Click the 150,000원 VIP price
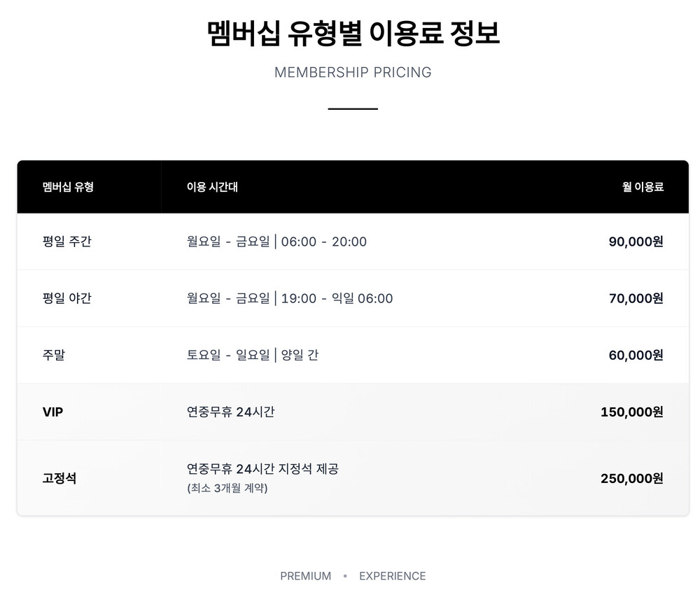 pos(631,412)
